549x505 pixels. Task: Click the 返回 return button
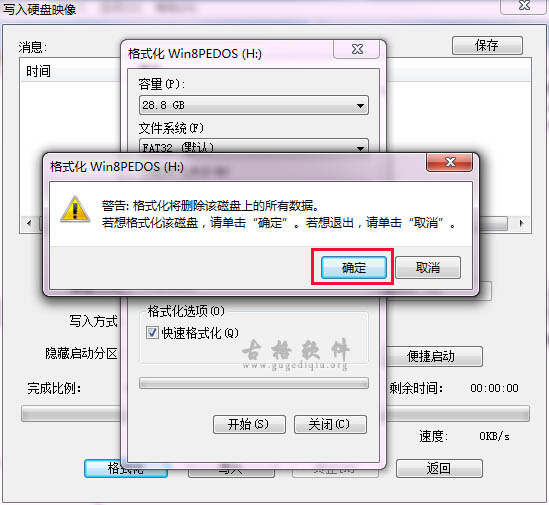[x=439, y=468]
